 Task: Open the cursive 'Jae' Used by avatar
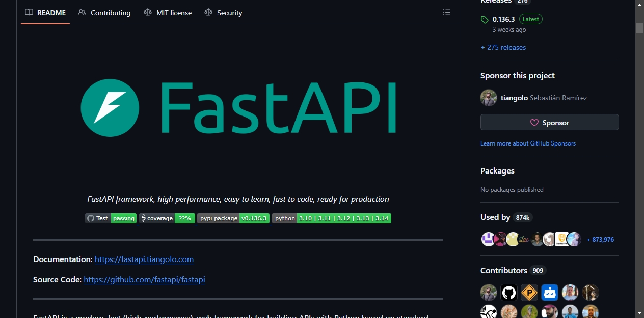tap(525, 239)
